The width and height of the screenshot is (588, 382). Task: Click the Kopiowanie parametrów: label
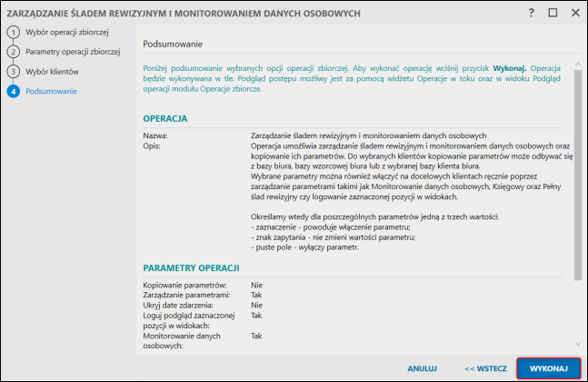[184, 286]
